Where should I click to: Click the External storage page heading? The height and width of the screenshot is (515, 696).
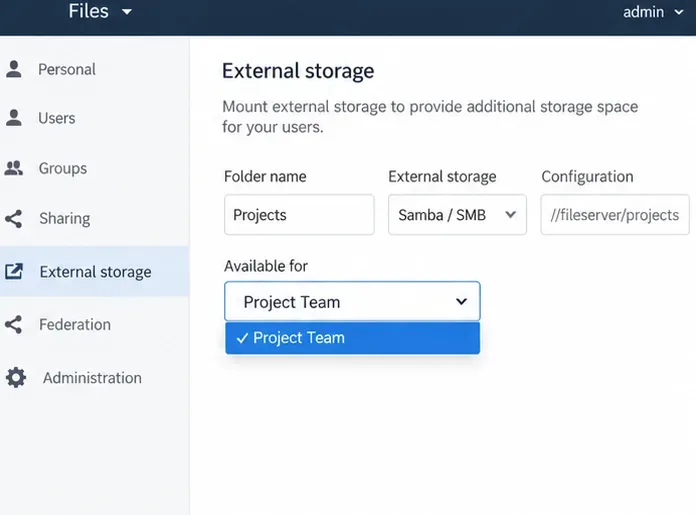tap(298, 71)
